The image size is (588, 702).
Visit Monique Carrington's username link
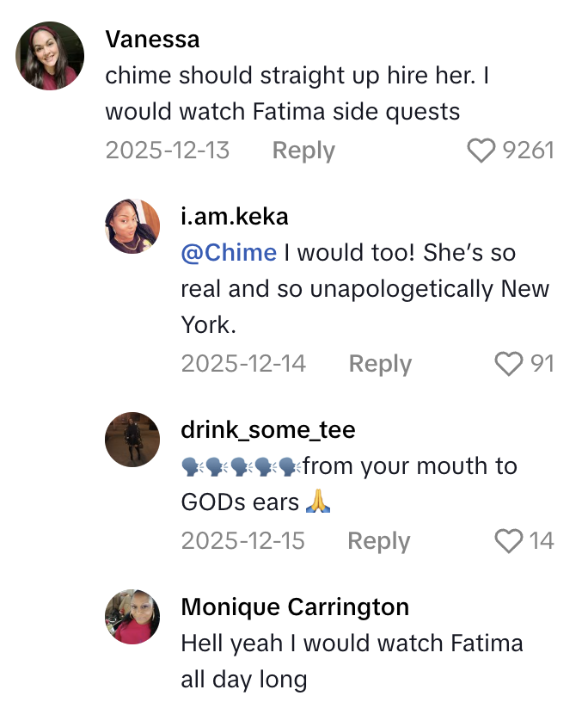295,607
